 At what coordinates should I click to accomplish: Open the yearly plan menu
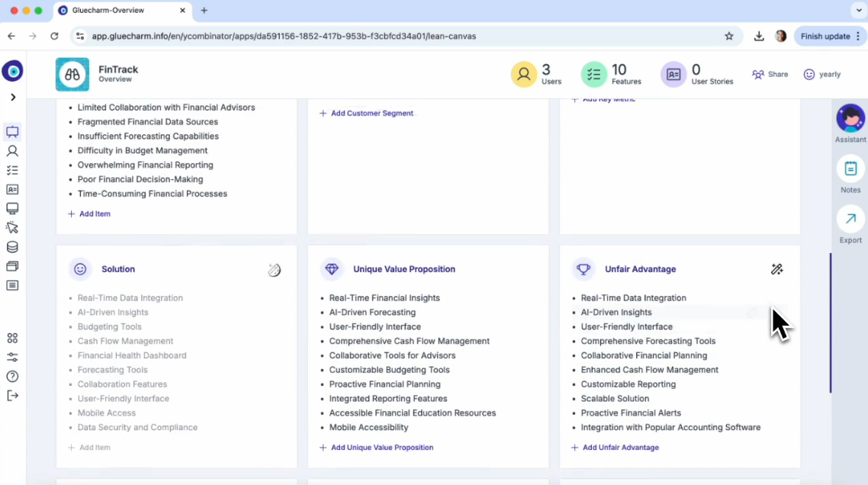821,75
